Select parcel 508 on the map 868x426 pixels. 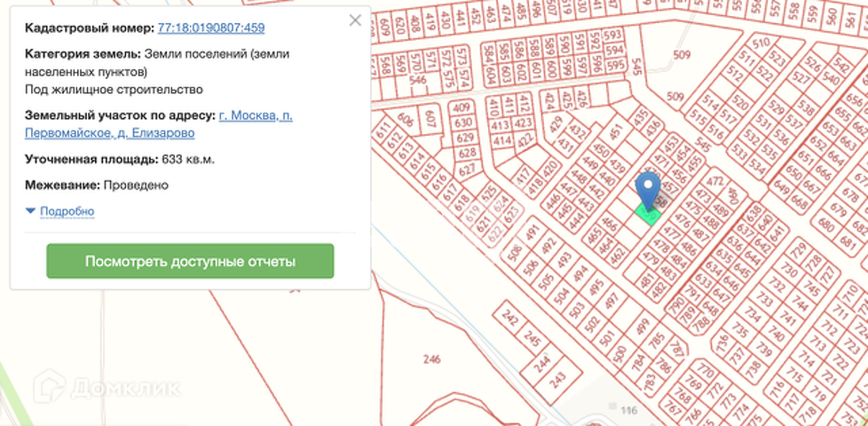(514, 252)
